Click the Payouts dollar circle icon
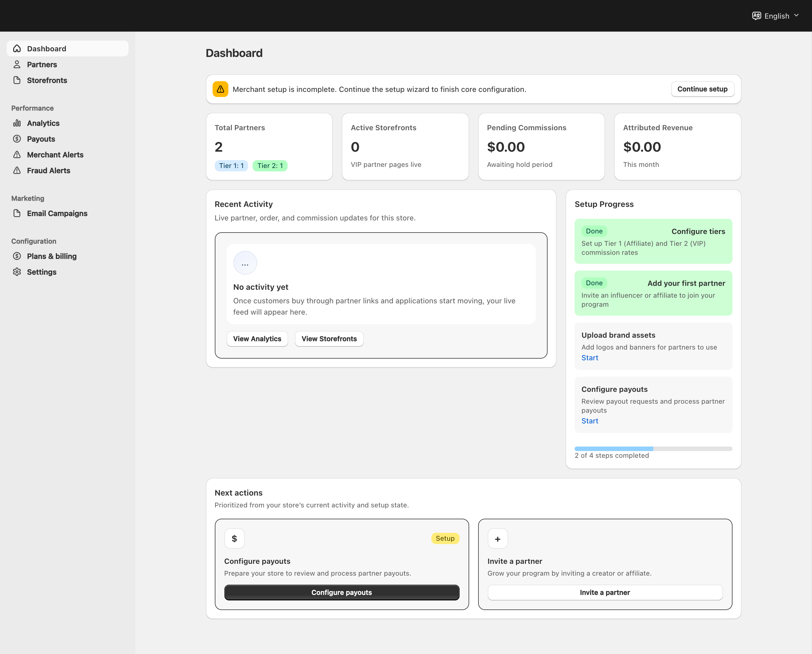 pyautogui.click(x=17, y=139)
